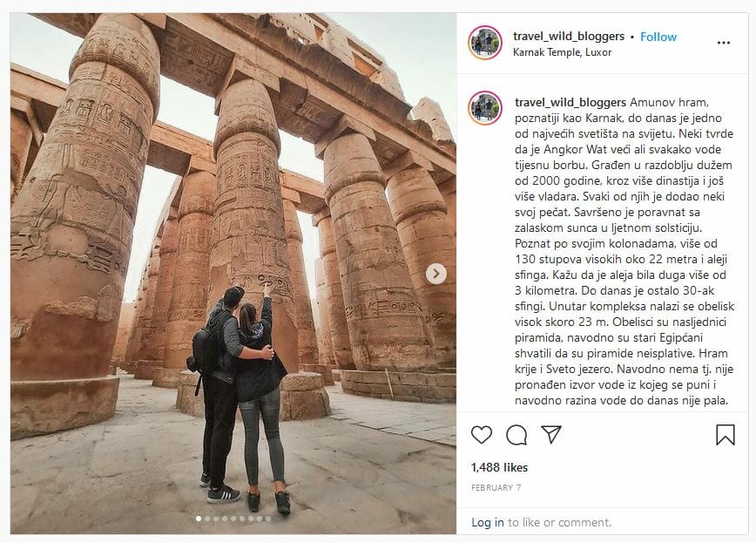Go to next photo with arrow

435,274
